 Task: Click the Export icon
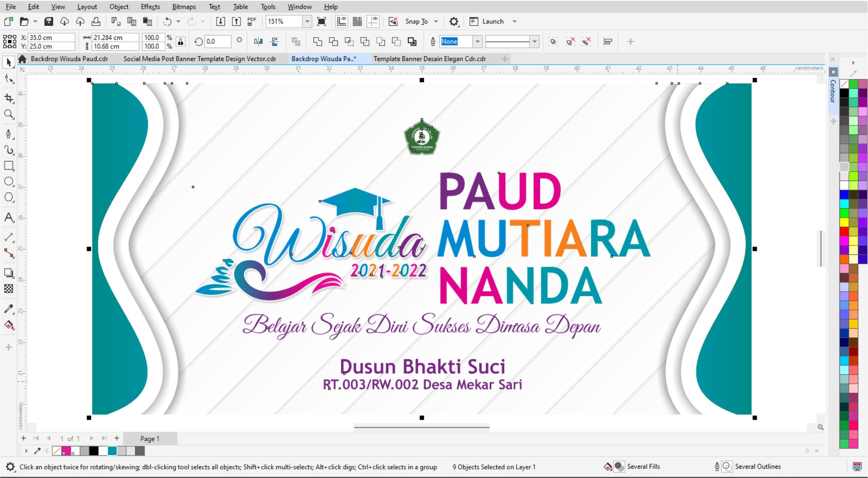(x=236, y=21)
